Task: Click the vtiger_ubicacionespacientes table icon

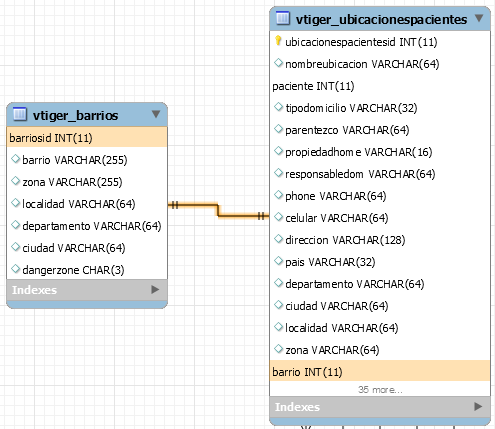Action: point(283,18)
